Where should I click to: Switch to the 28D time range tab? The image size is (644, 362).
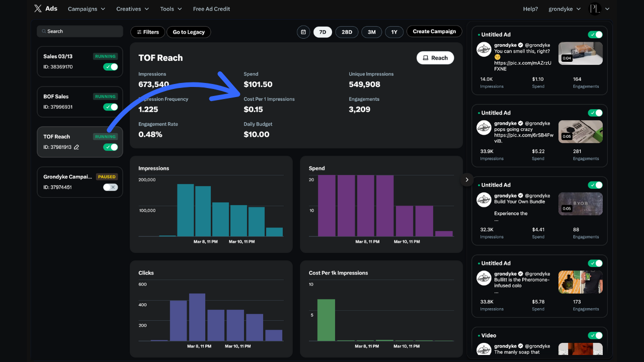point(347,32)
